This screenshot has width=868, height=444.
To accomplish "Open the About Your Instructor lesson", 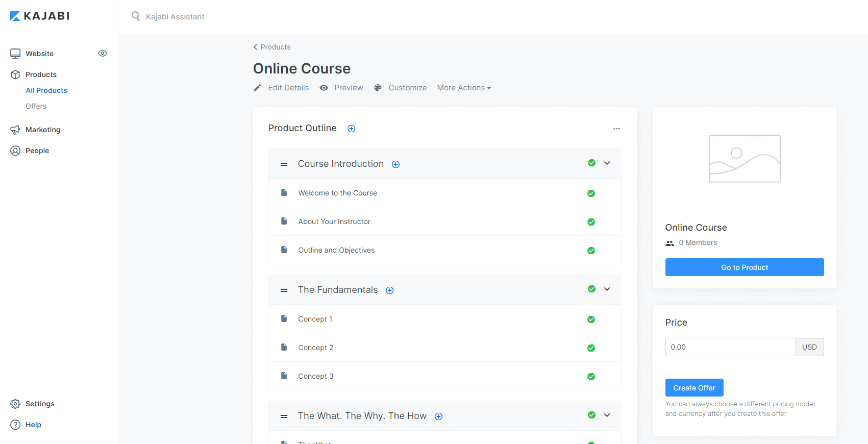I will coord(334,221).
